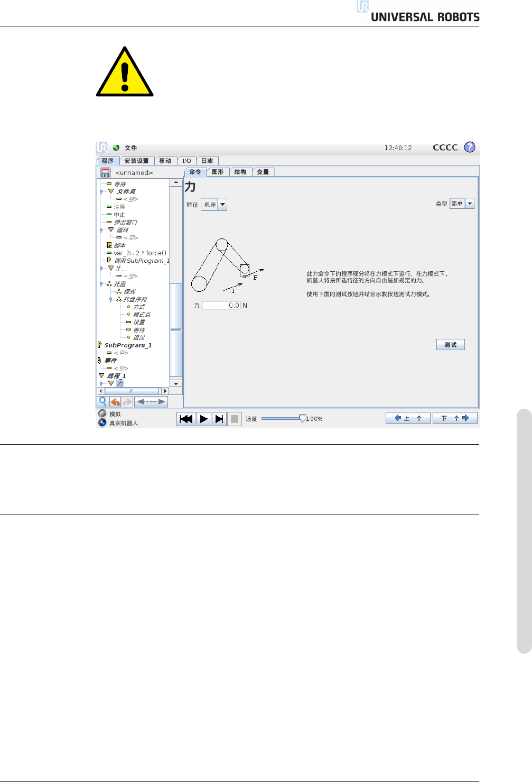The height and width of the screenshot is (782, 532).
Task: Select the 结构 structure tab
Action: coord(240,172)
